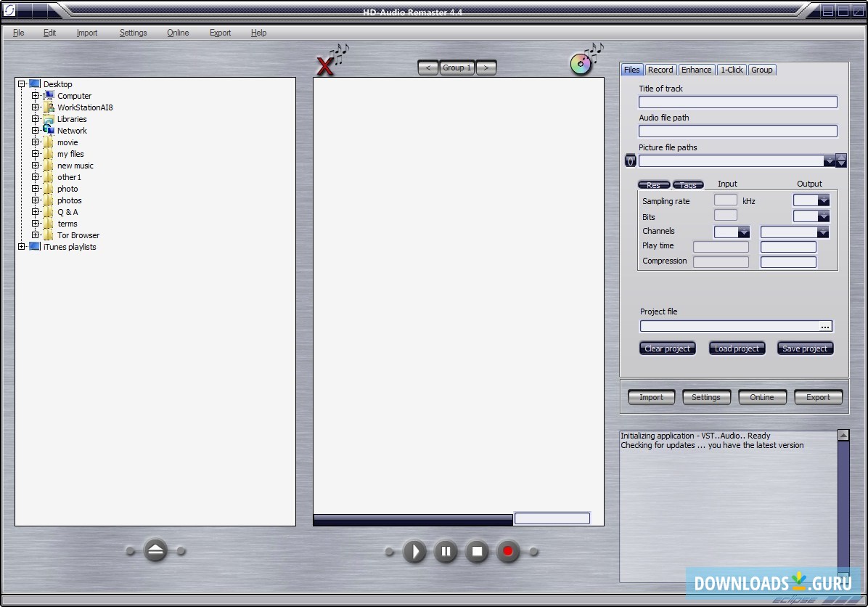Stop playback with the Stop button

pos(477,552)
